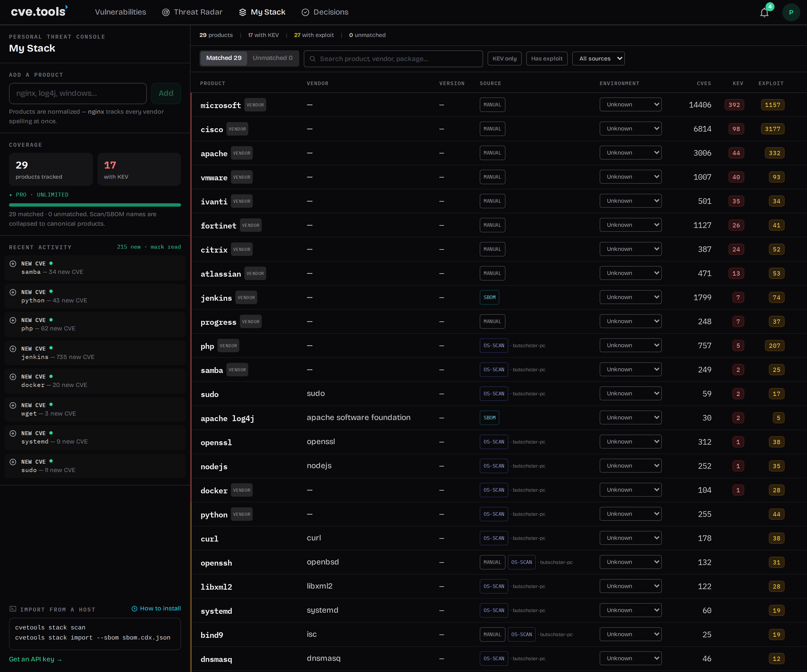Viewport: 807px width, 672px height.
Task: Click the plus icon beside jenkins activity
Action: click(13, 349)
